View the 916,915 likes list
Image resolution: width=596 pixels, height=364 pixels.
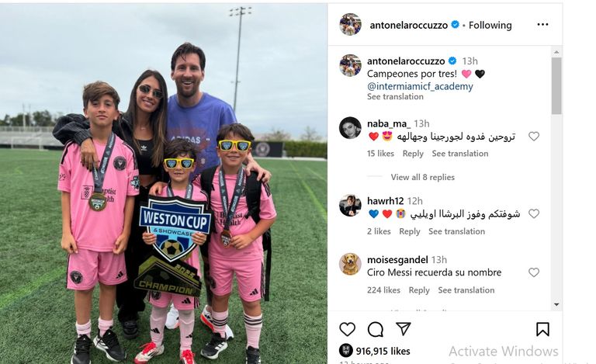(383, 351)
